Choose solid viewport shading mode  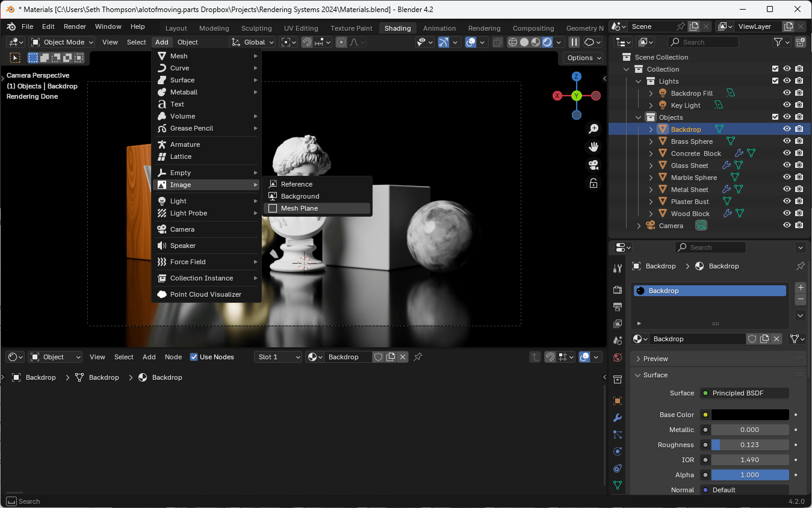524,42
